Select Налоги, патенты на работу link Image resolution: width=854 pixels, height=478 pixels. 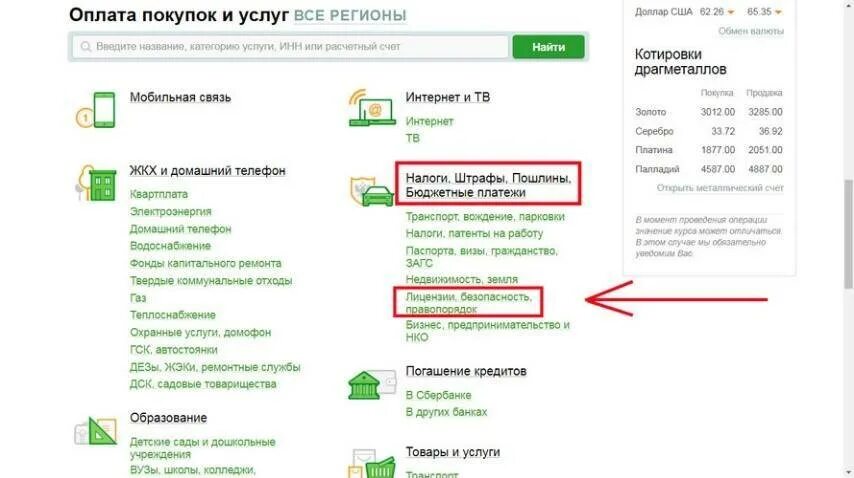click(474, 234)
